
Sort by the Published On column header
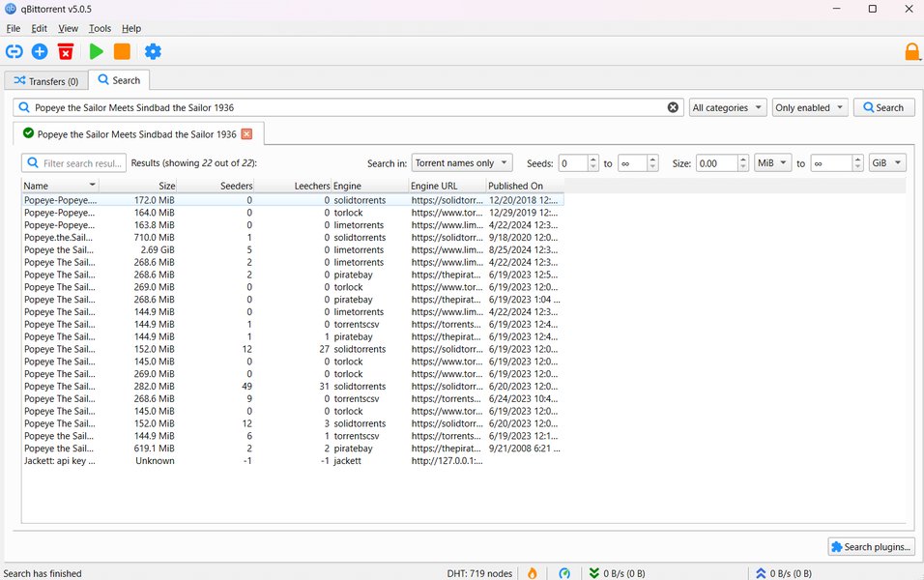tap(525, 186)
